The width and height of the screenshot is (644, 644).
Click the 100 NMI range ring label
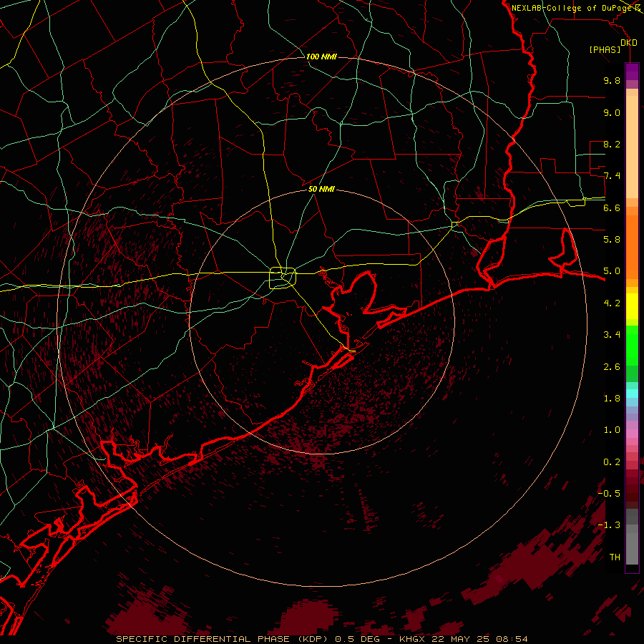click(x=321, y=57)
